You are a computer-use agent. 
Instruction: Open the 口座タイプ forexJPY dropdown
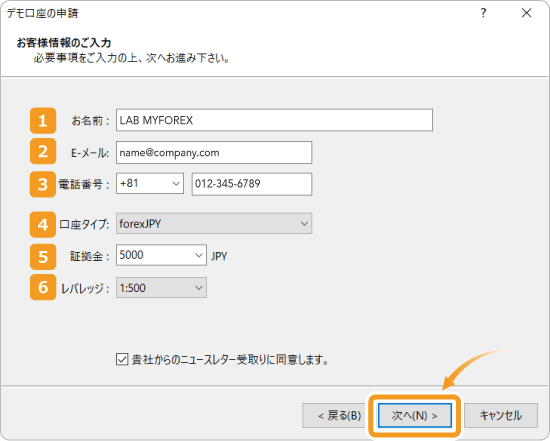[x=214, y=223]
